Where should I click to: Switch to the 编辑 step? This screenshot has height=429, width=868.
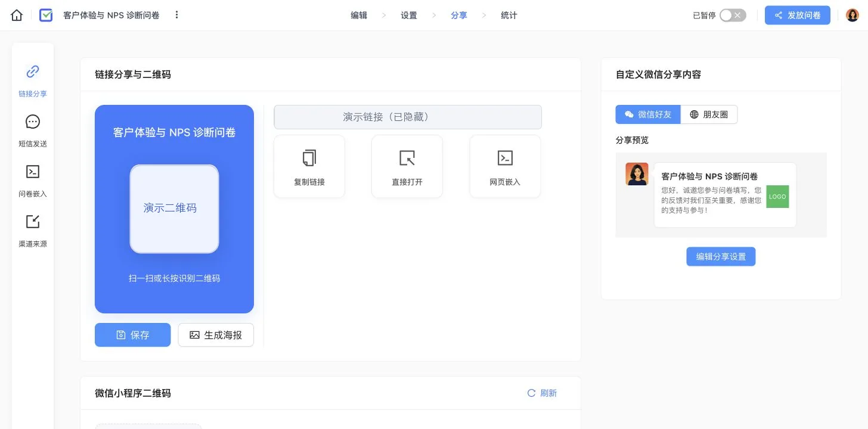coord(359,15)
